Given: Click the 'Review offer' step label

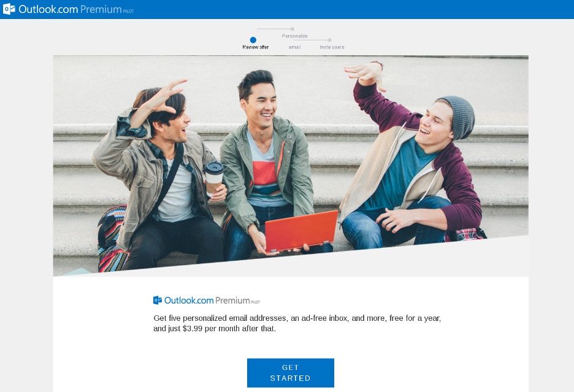Looking at the screenshot, I should point(256,47).
